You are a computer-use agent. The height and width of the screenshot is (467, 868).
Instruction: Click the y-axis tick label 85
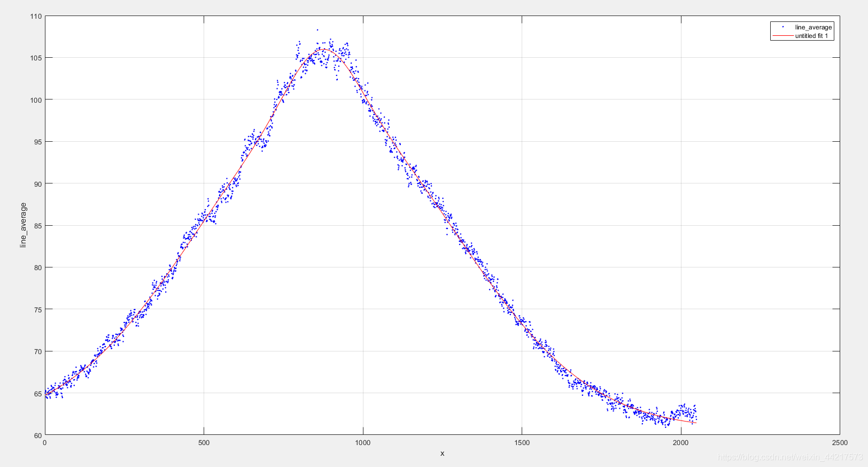click(37, 226)
